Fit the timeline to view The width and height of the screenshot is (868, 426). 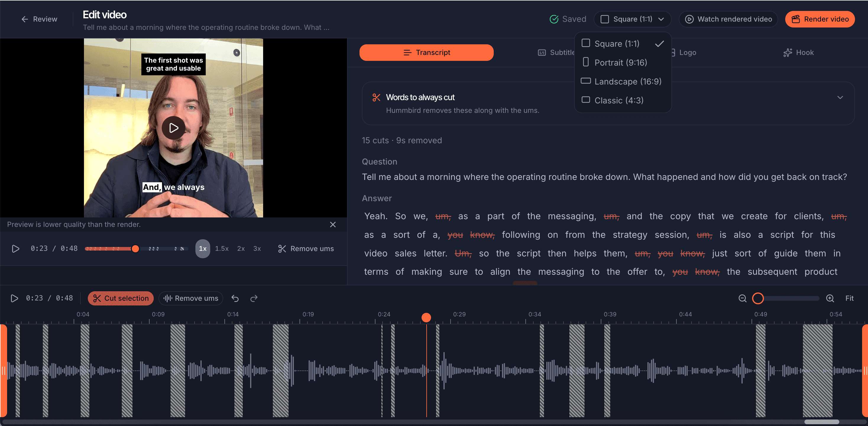click(x=849, y=298)
